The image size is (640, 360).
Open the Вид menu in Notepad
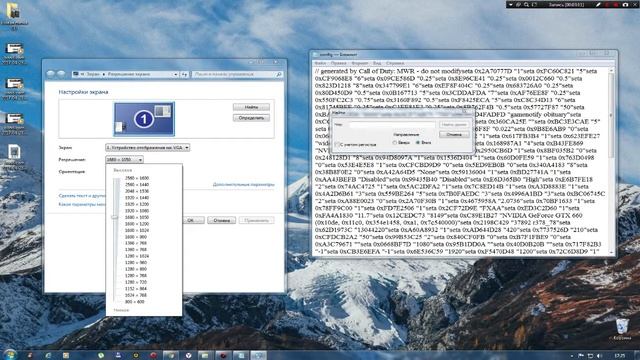(x=377, y=63)
